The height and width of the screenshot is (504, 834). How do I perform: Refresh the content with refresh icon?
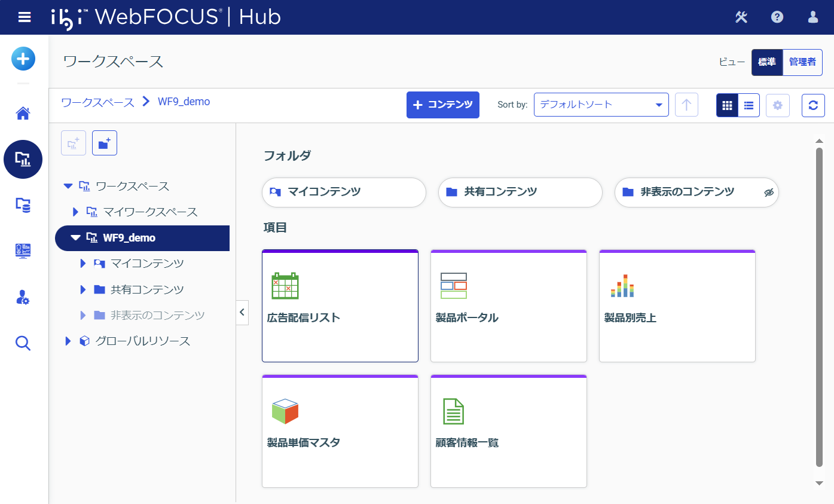click(813, 105)
